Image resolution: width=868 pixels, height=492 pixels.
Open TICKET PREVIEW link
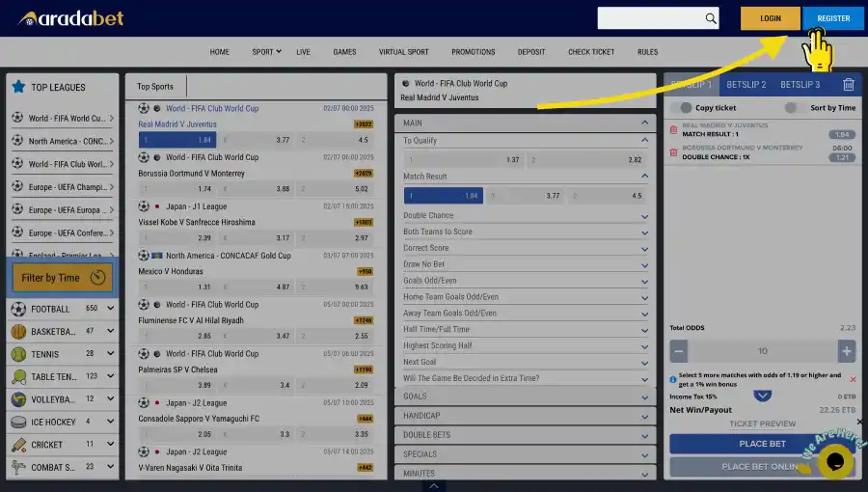point(762,424)
